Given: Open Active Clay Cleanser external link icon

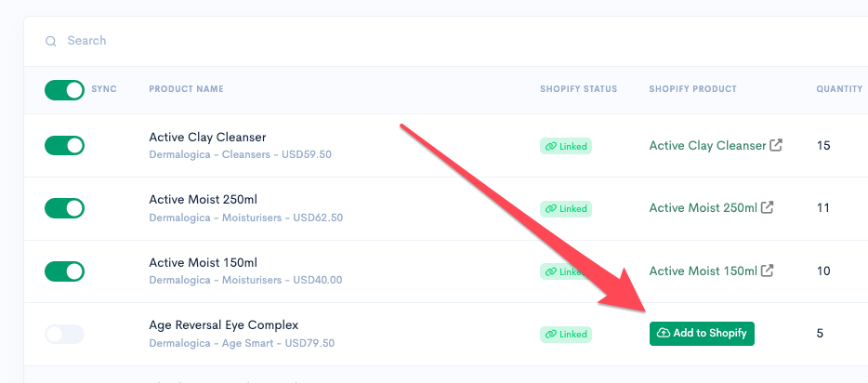Looking at the screenshot, I should (777, 146).
